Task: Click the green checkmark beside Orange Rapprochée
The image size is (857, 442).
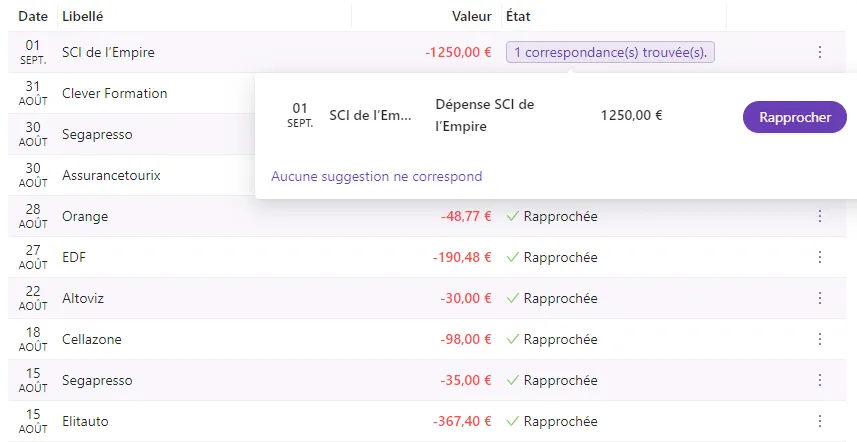Action: pyautogui.click(x=512, y=216)
